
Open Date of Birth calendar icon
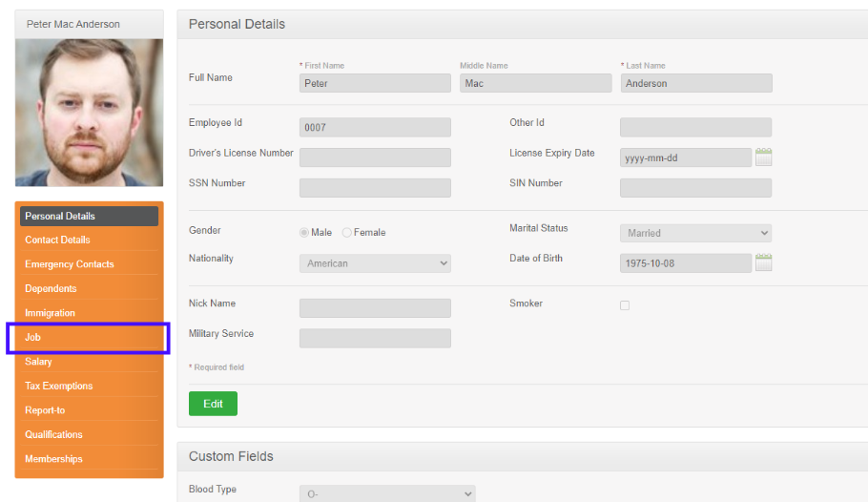pos(763,262)
